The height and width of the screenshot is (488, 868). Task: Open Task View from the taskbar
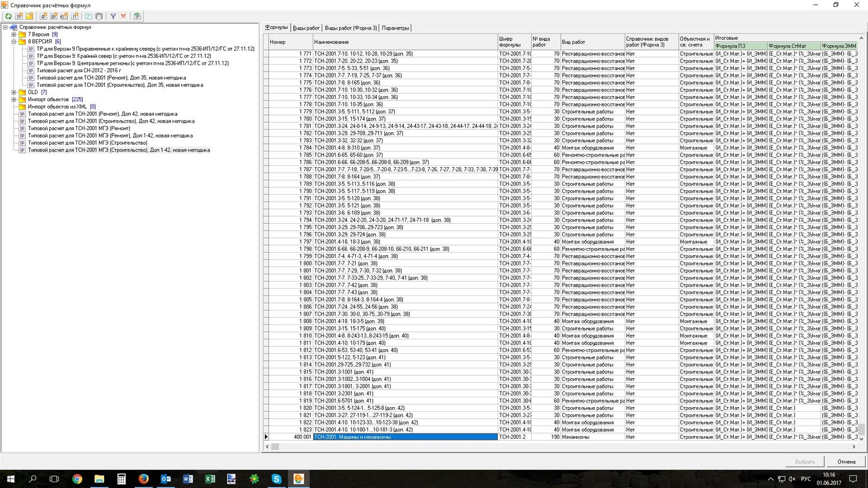pos(54,479)
